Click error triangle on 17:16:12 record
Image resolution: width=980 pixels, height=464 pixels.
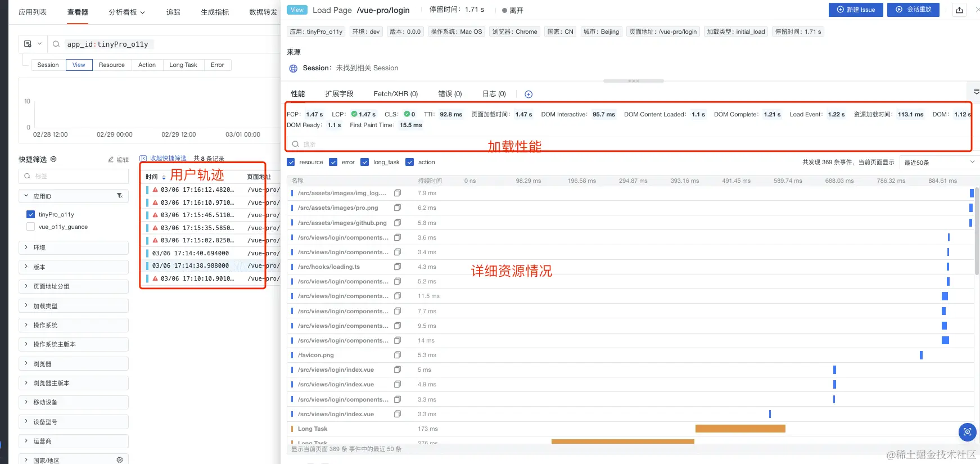(155, 190)
